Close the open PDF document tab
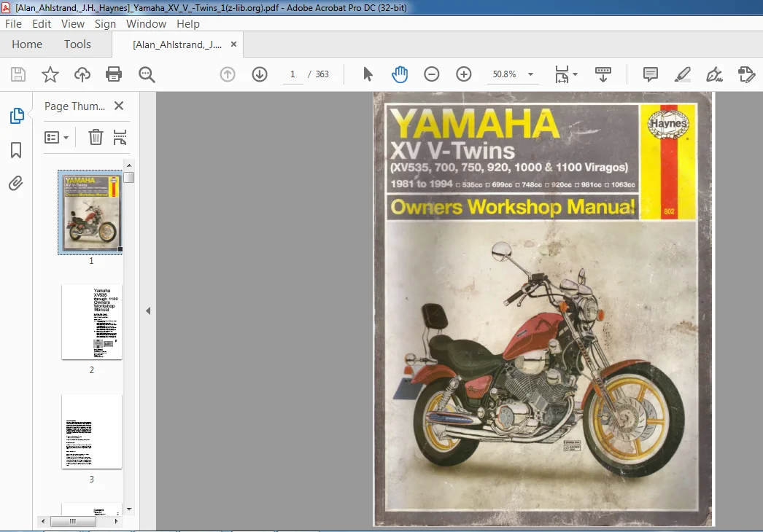Screen dimensions: 763x532 tap(233, 44)
